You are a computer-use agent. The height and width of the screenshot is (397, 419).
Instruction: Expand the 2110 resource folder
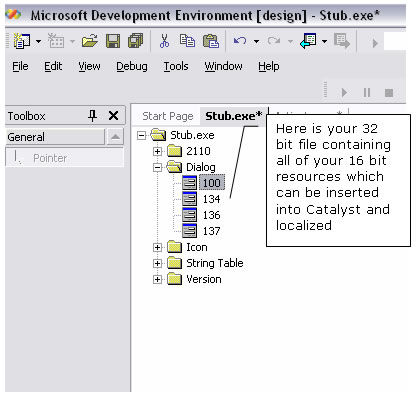coord(157,151)
